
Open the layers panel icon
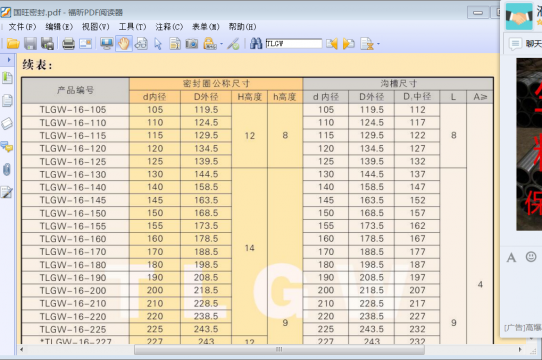click(x=7, y=123)
